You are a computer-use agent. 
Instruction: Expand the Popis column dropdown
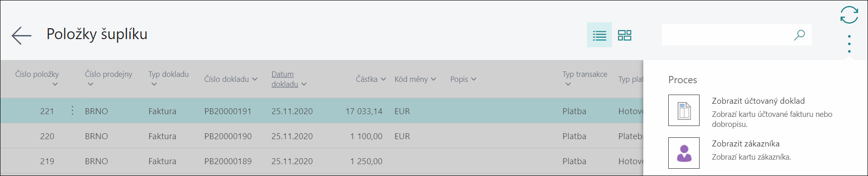pyautogui.click(x=474, y=79)
